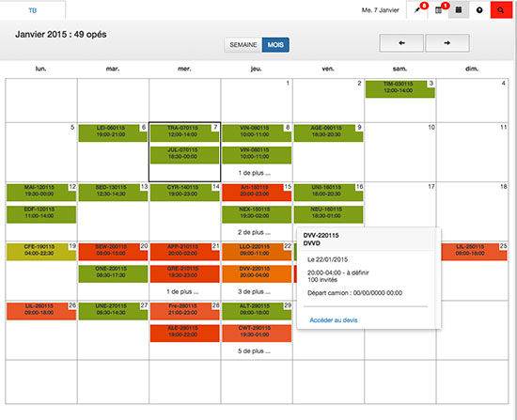517x420 pixels.
Task: Switch to SEMAINE week view
Action: (243, 45)
